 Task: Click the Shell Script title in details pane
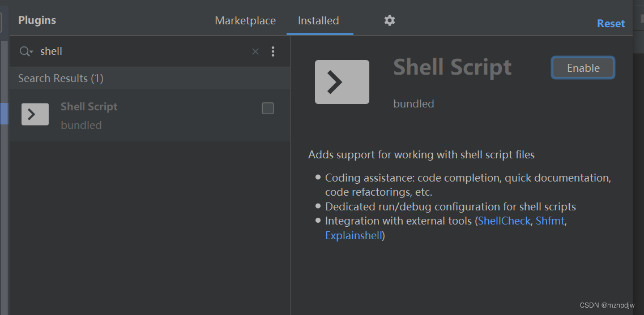453,67
